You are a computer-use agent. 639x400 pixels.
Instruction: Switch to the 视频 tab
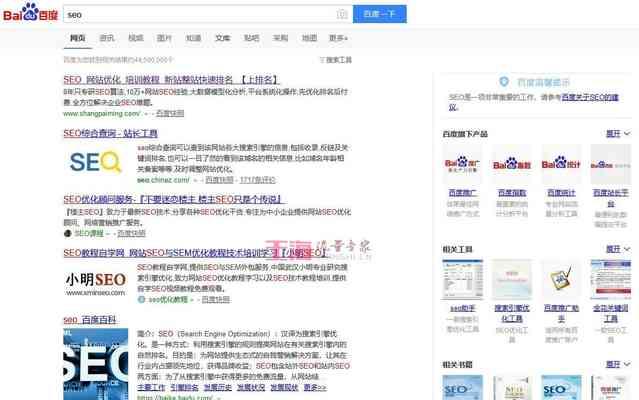tap(136, 38)
